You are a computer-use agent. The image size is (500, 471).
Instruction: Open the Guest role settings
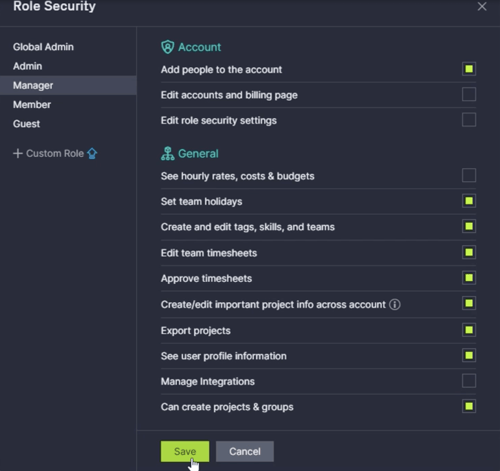pos(26,124)
